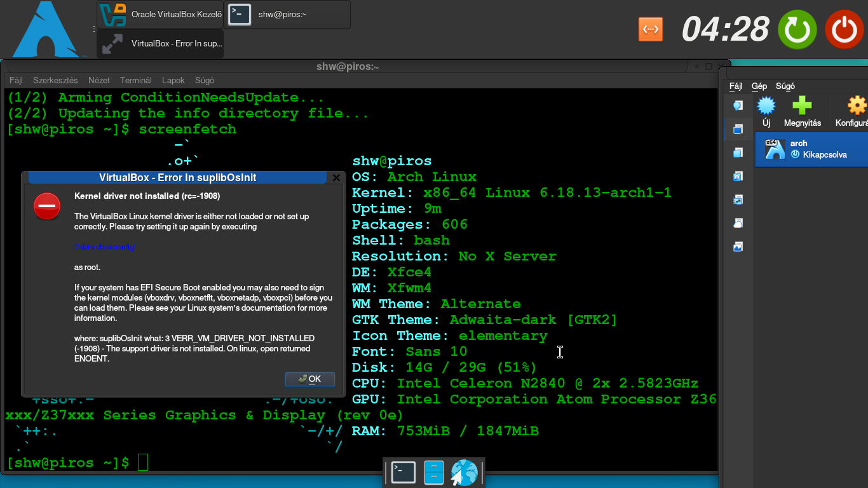The width and height of the screenshot is (868, 488).
Task: Launch the terminal from the bottom dock
Action: [403, 473]
